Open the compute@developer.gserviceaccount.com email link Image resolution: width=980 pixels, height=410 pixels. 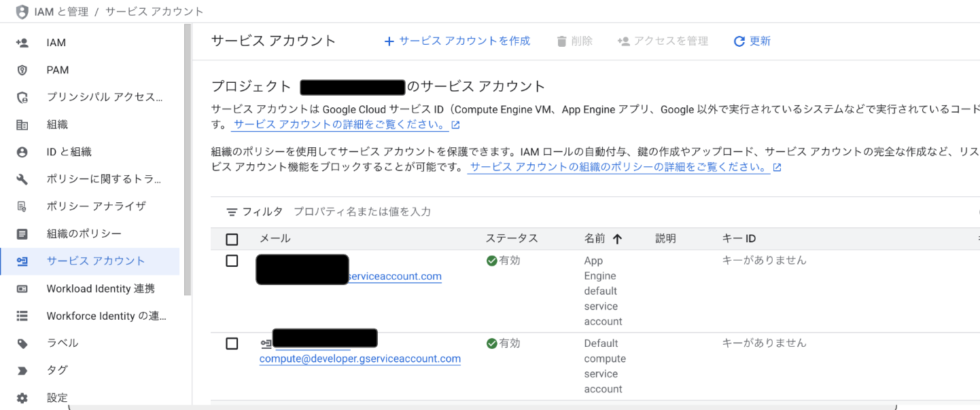coord(360,358)
